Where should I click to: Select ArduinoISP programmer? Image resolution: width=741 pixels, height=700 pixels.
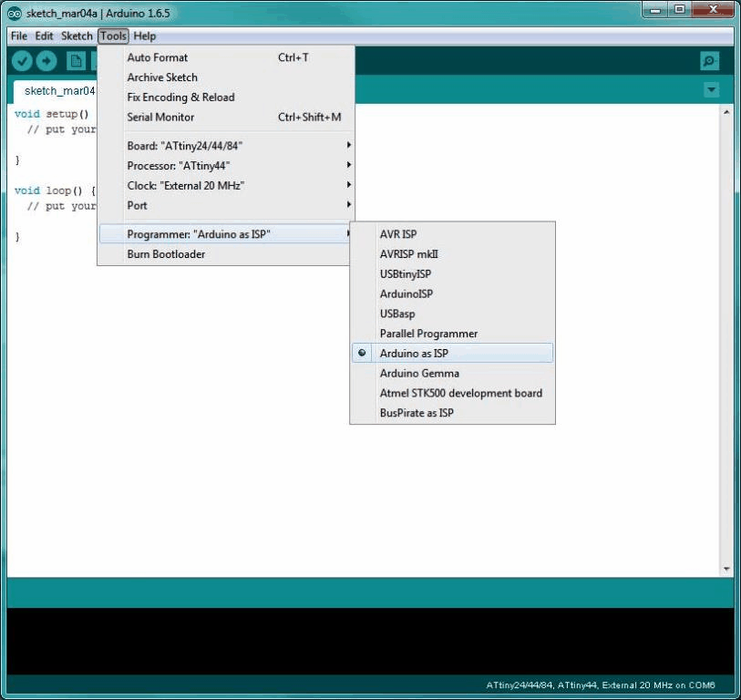[x=452, y=293]
